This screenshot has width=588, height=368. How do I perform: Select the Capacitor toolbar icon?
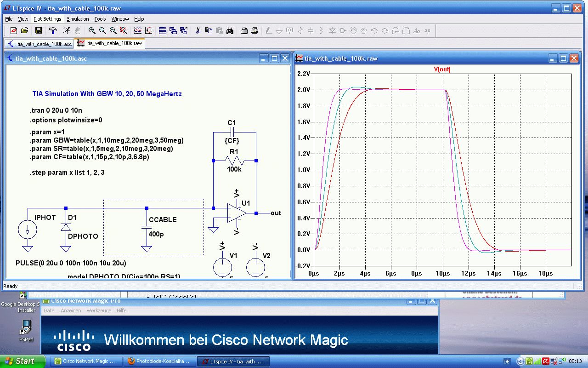311,31
